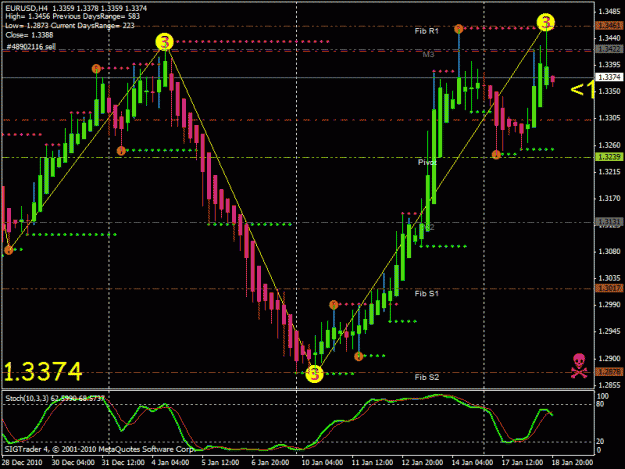The image size is (625, 469).
Task: Click the yellow 3 marker at the latest high
Action: click(x=546, y=22)
